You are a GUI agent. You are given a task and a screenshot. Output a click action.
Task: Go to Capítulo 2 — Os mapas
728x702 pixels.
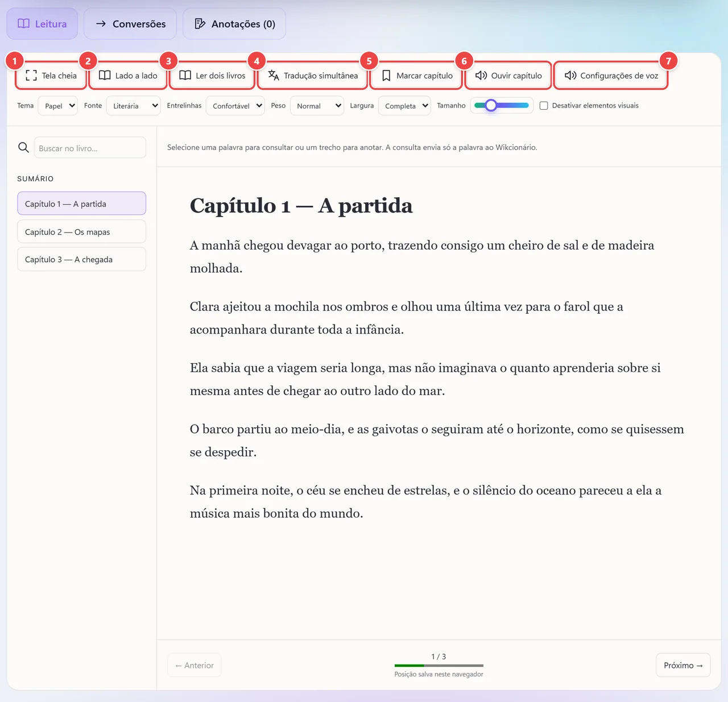[81, 232]
